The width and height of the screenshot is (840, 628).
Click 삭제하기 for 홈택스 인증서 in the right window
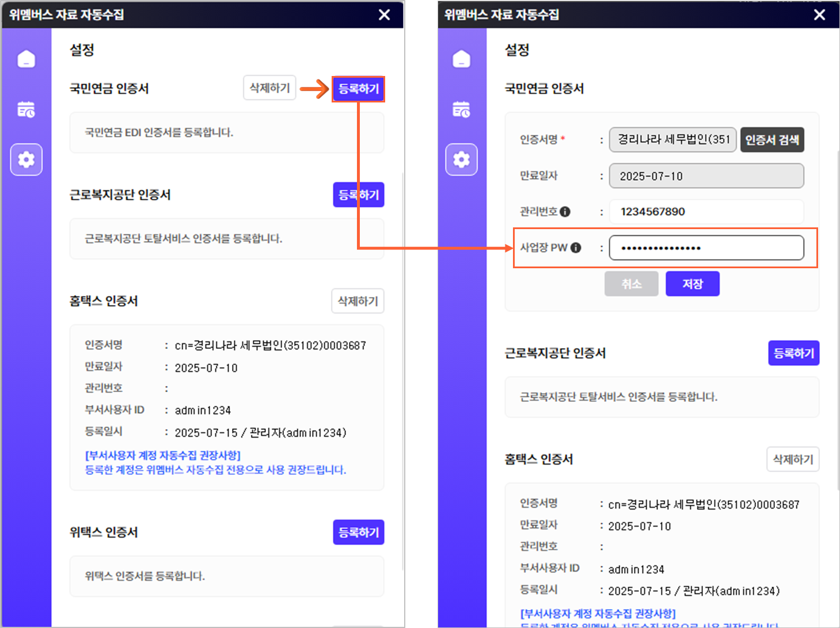pos(793,459)
